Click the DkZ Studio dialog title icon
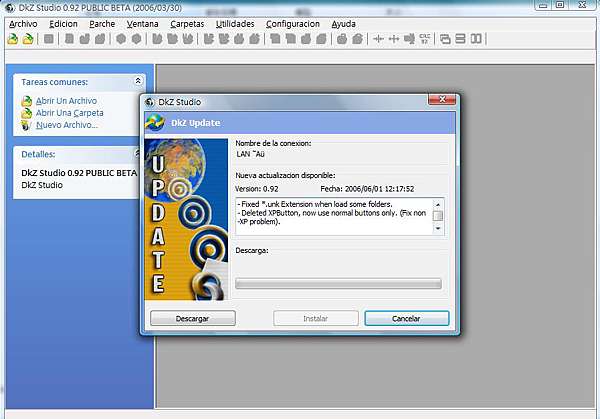Viewport: 600px width, 419px height. [149, 102]
